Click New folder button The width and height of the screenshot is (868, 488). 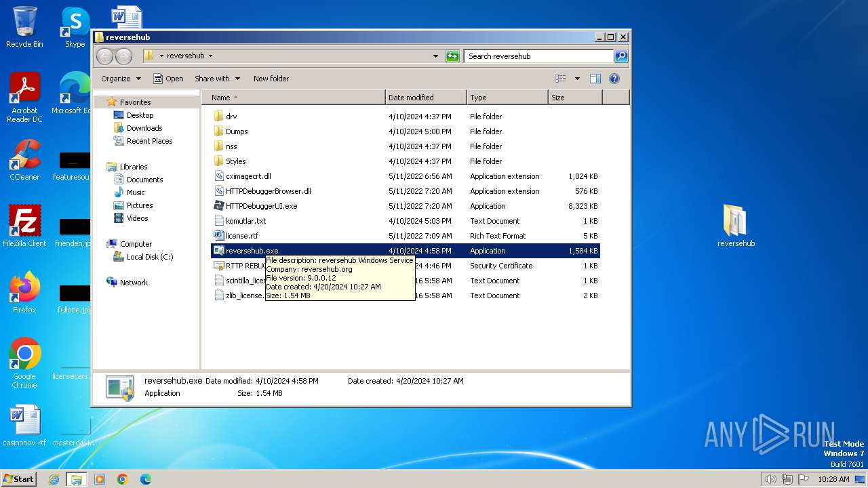(271, 79)
